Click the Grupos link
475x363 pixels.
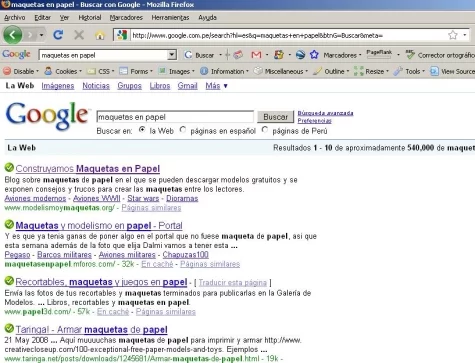click(129, 86)
